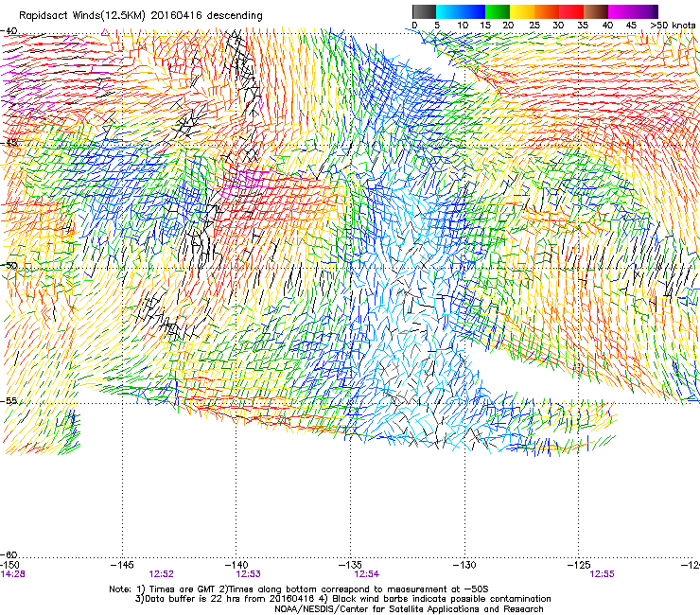Viewport: 700px width, 615px height.
Task: Click the red 30-35 knots legend segment
Action: [571, 11]
